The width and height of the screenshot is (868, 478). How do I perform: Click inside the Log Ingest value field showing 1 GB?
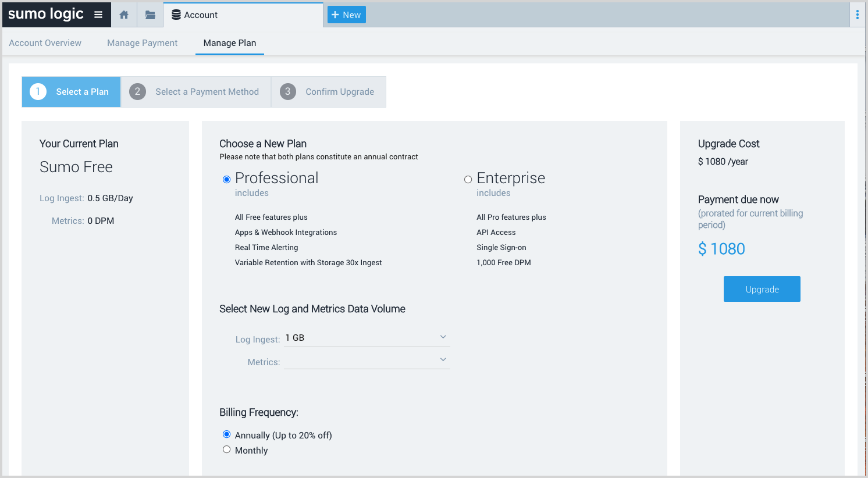[x=326, y=337]
